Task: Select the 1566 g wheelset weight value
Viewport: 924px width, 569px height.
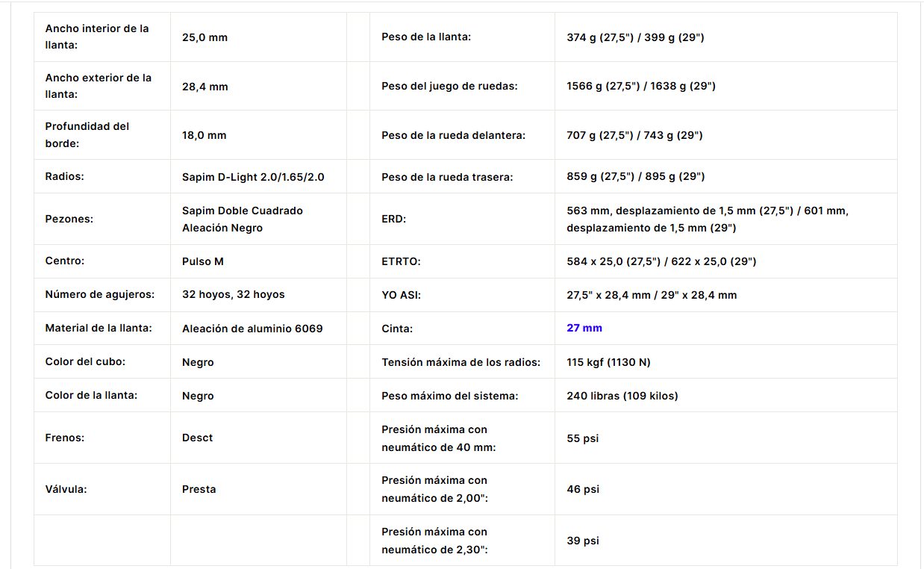Action: [x=641, y=86]
